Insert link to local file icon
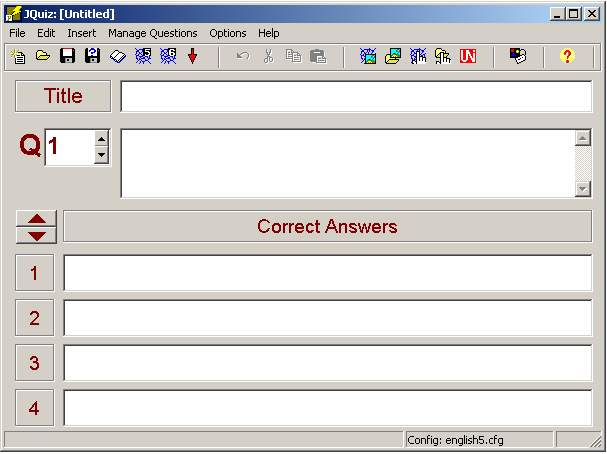 (443, 57)
